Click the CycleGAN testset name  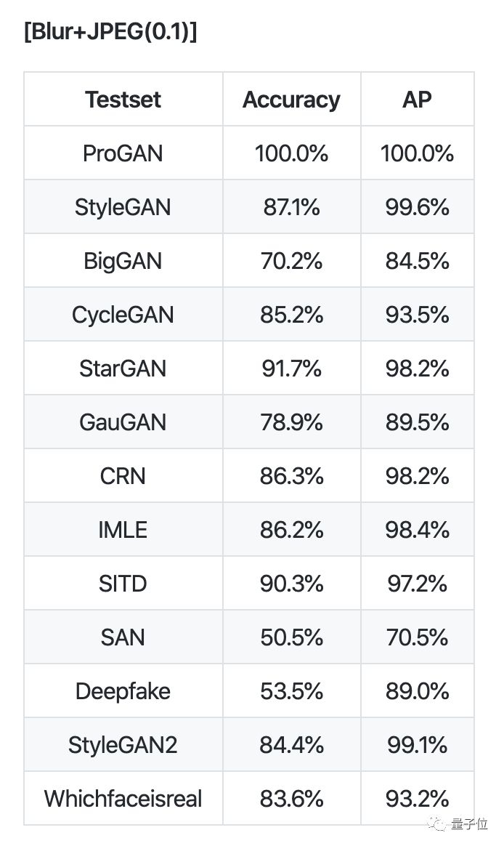click(123, 315)
